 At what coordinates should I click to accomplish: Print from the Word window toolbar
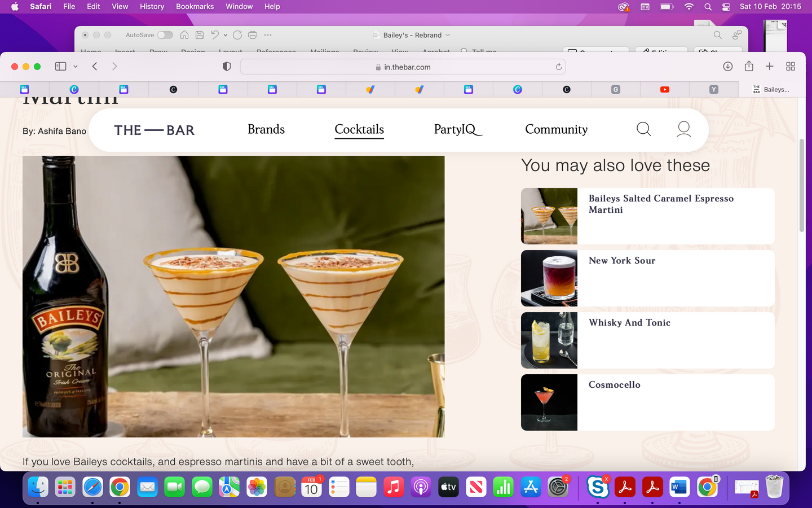(253, 35)
